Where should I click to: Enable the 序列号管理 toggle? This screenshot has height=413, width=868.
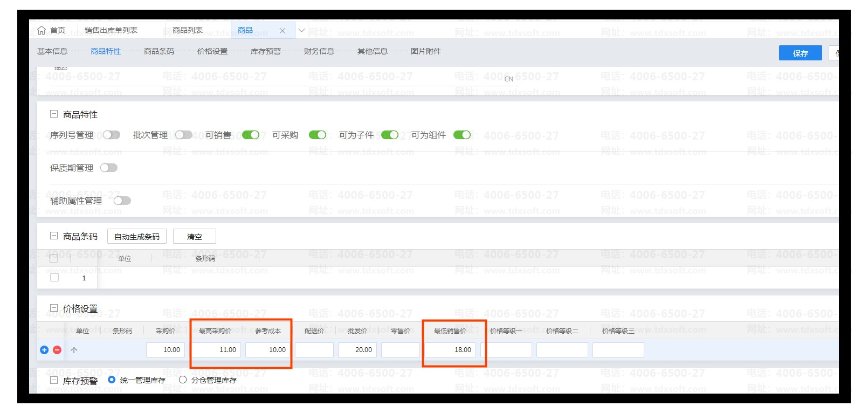pyautogui.click(x=111, y=135)
